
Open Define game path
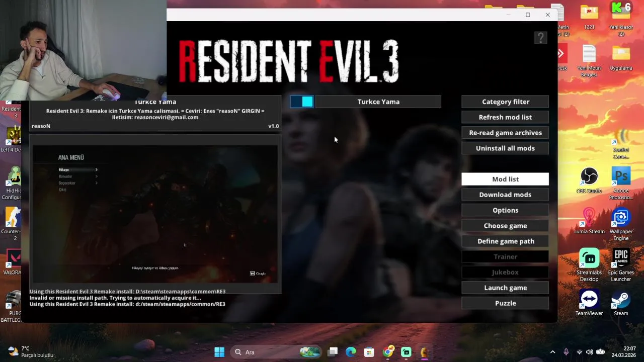click(505, 241)
